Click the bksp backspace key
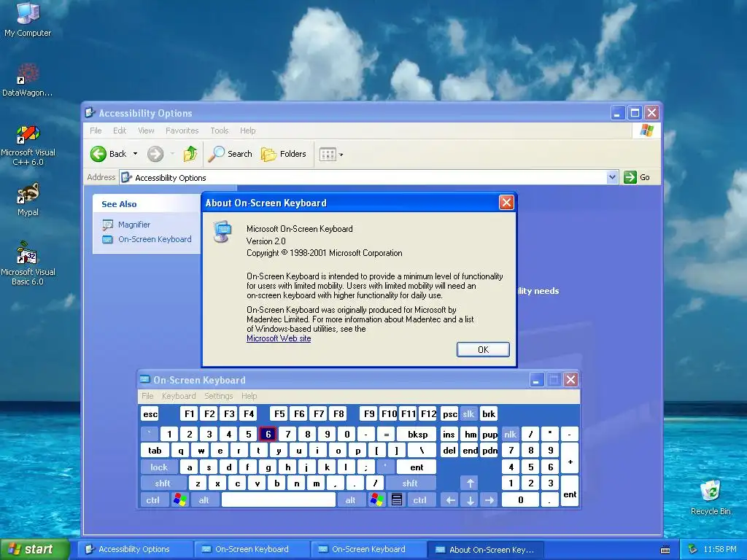The width and height of the screenshot is (747, 560). [x=418, y=434]
